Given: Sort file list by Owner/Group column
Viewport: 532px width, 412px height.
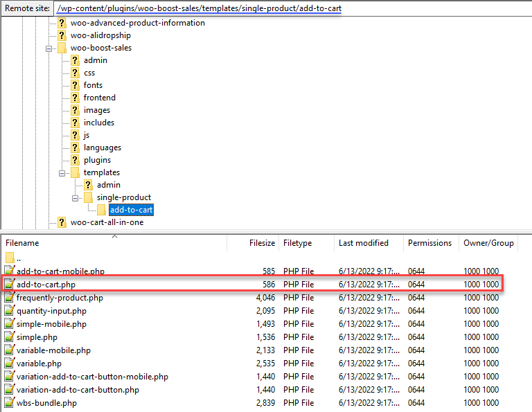Looking at the screenshot, I should coord(488,243).
